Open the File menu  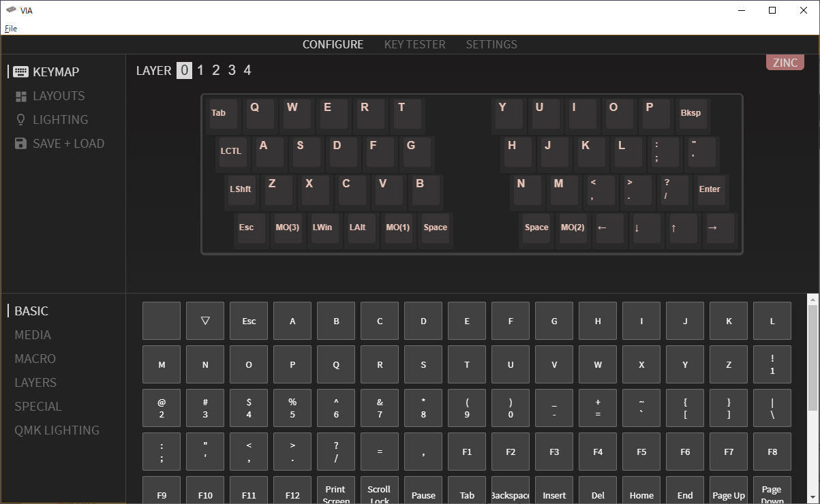[10, 28]
